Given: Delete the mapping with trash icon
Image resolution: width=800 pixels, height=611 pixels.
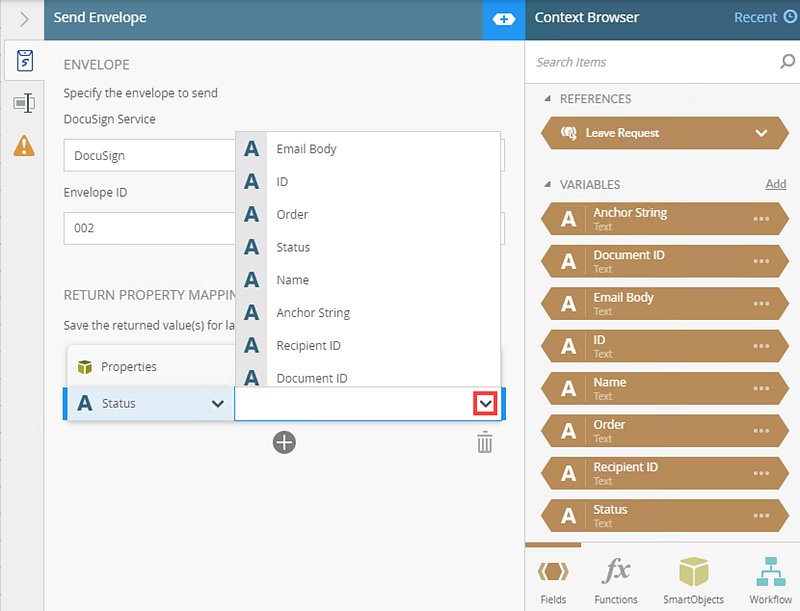Looking at the screenshot, I should tap(485, 442).
